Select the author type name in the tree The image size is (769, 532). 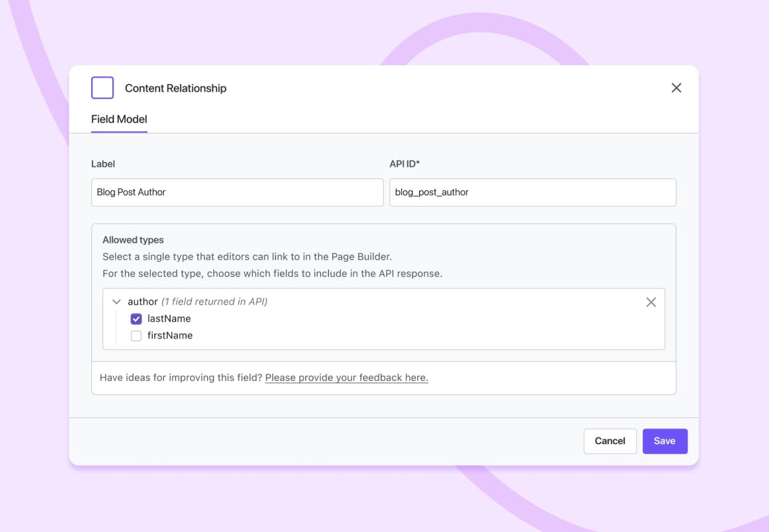[143, 302]
